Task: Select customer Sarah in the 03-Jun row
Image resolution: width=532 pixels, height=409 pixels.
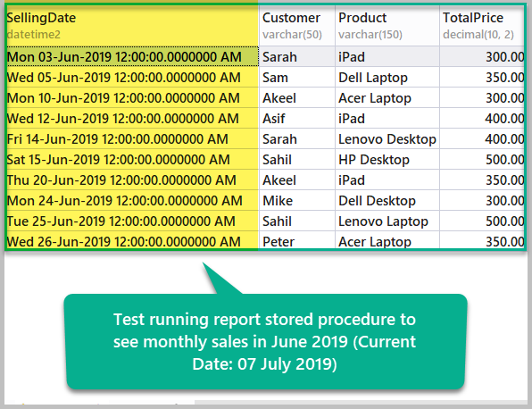Action: click(x=297, y=56)
